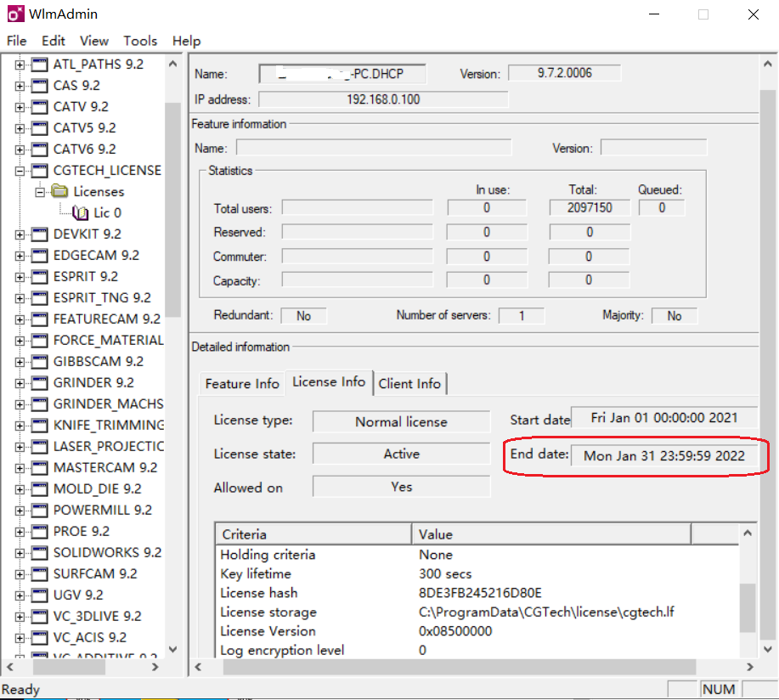Click the details pane scroll down arrow

tap(768, 649)
